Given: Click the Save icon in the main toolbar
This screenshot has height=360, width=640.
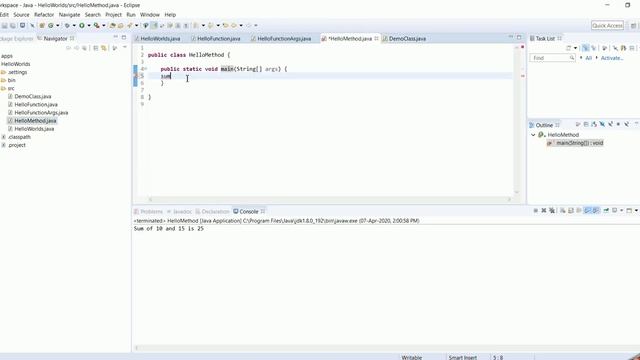Looking at the screenshot, I should click(x=4, y=25).
